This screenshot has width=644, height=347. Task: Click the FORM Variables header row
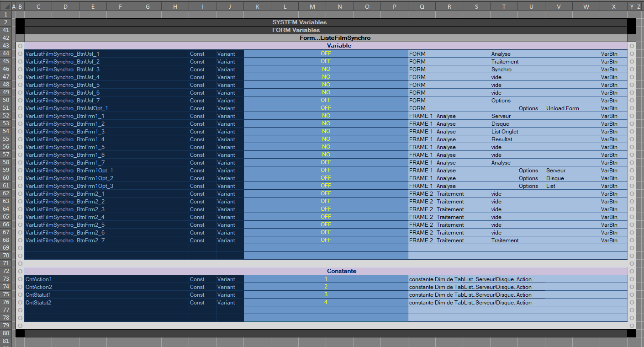(x=326, y=30)
